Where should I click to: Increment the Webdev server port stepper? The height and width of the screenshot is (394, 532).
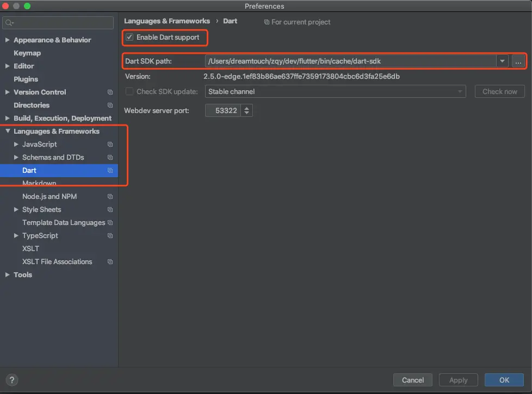[x=246, y=108]
